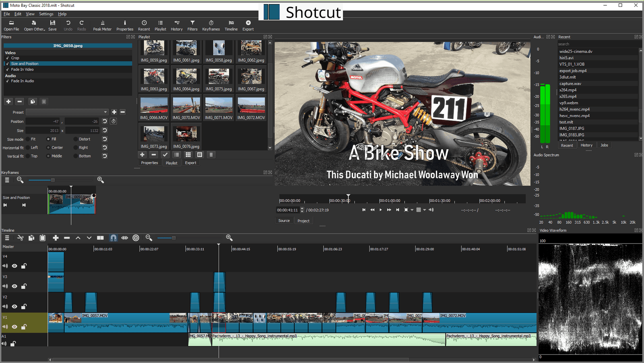Open the player zoom dropdown arrow
Viewport: 644px width, 363px height.
412,210
